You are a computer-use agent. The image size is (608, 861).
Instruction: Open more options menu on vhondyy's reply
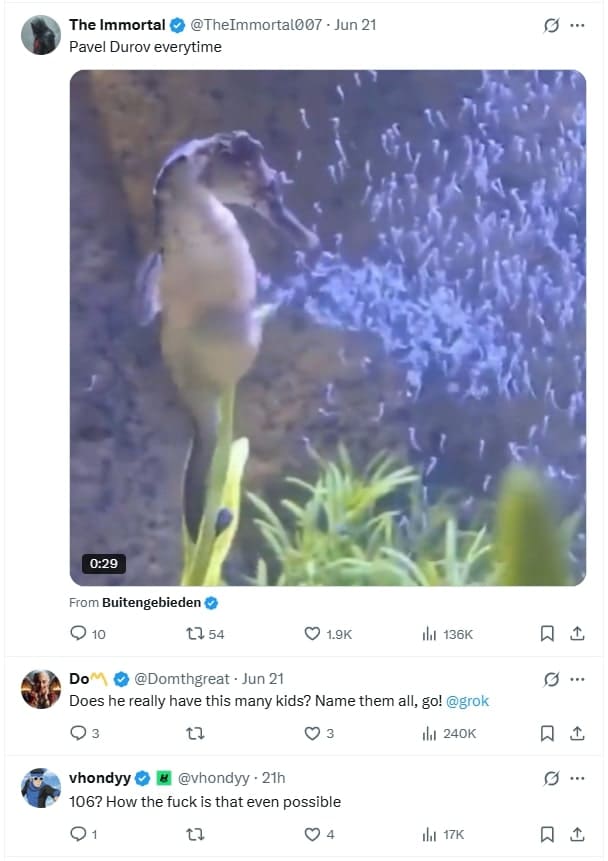click(x=578, y=778)
